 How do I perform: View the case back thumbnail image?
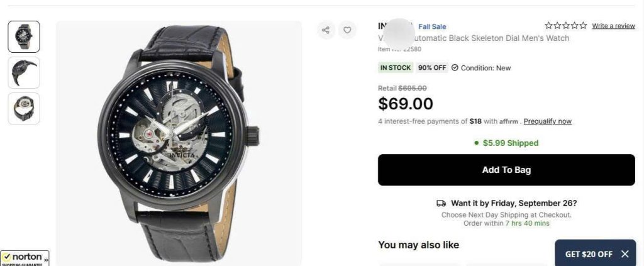tap(24, 108)
